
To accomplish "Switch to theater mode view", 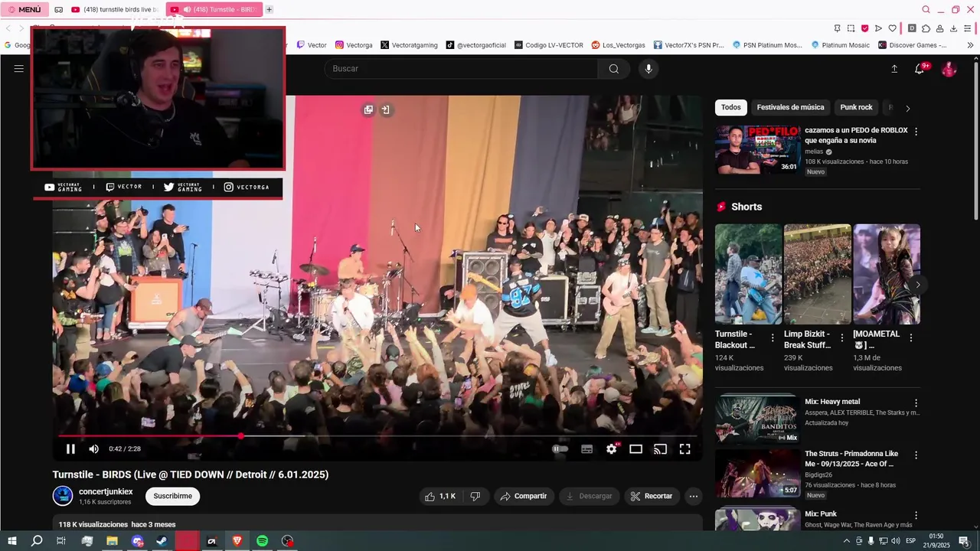I will [x=635, y=449].
